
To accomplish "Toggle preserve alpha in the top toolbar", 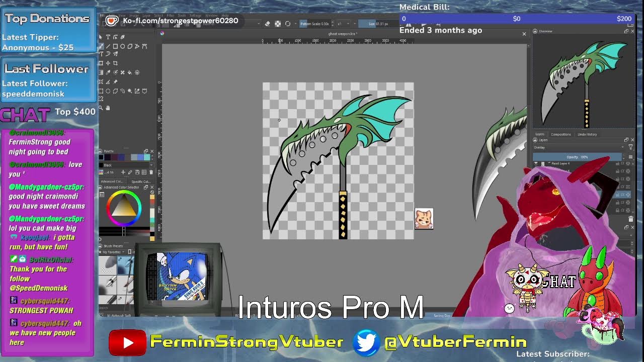I will coord(278,24).
